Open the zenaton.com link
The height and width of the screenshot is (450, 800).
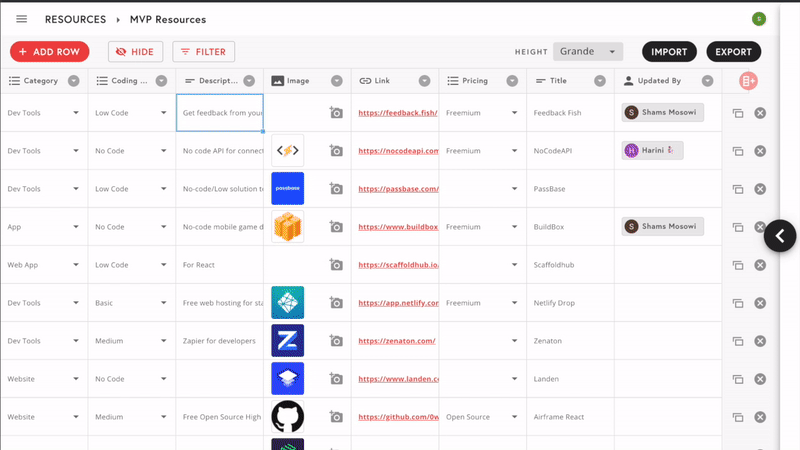397,341
